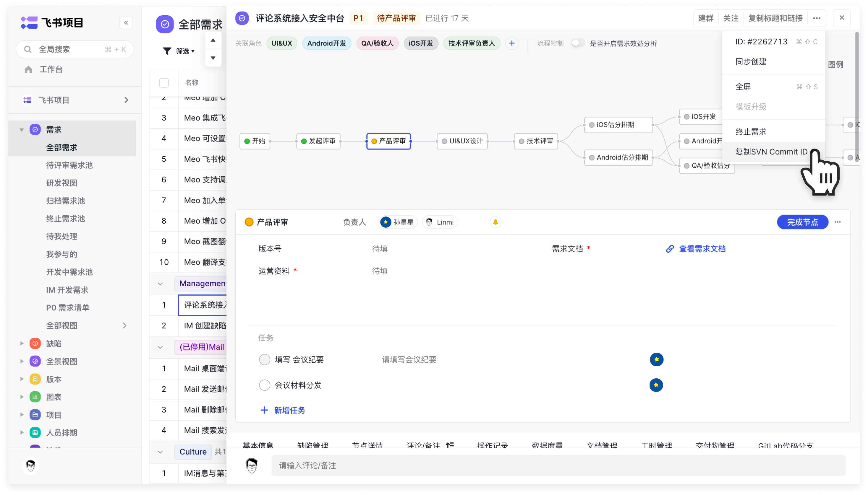868x495 pixels.
Task: Go to previous item with up arrow
Action: (213, 40)
